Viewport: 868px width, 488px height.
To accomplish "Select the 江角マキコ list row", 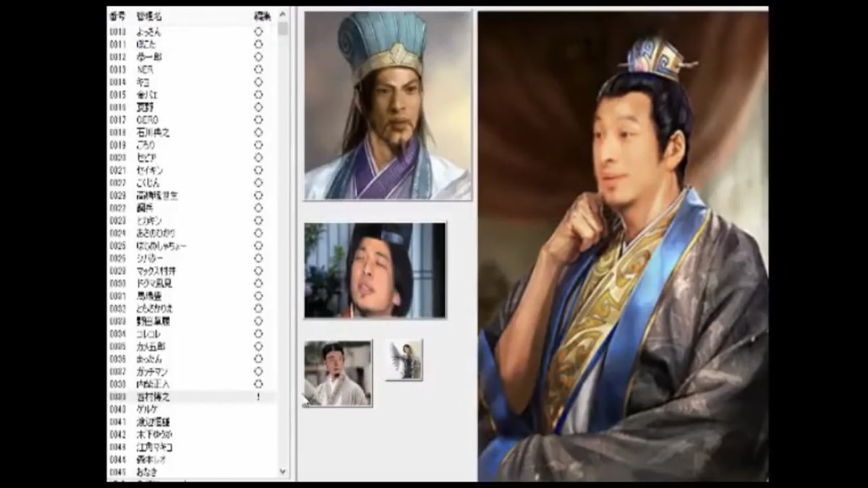I will pos(192,447).
